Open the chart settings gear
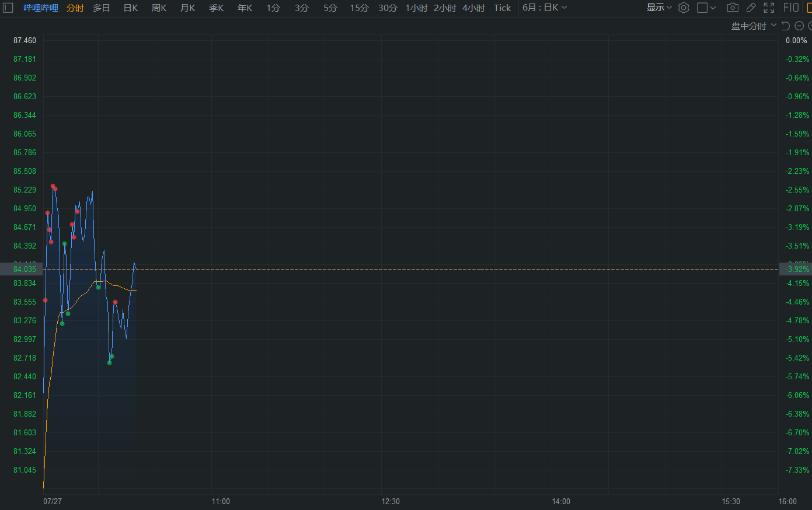Screen dimensions: 812x510 tap(684, 8)
